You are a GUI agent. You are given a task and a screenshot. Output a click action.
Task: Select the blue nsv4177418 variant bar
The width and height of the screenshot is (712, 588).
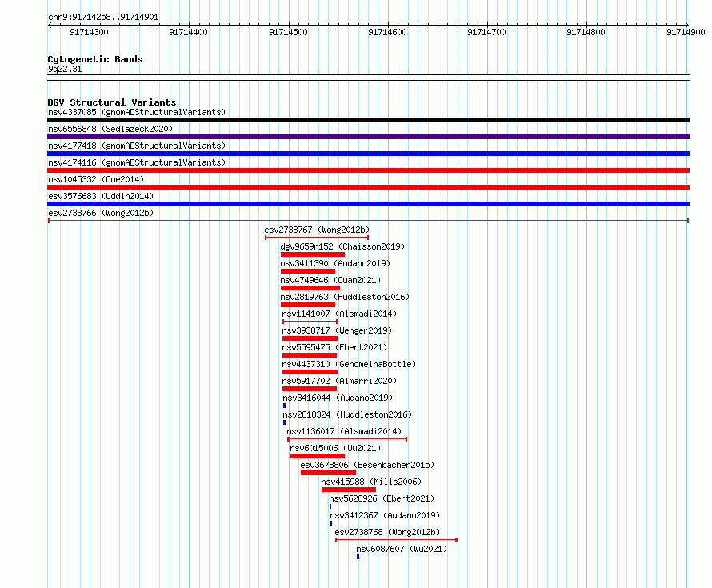pyautogui.click(x=368, y=154)
